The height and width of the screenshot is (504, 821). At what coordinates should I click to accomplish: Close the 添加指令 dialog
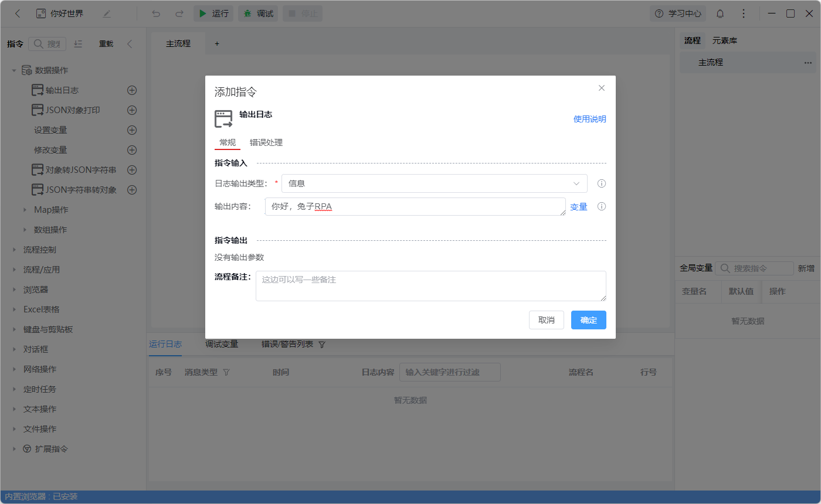click(601, 88)
